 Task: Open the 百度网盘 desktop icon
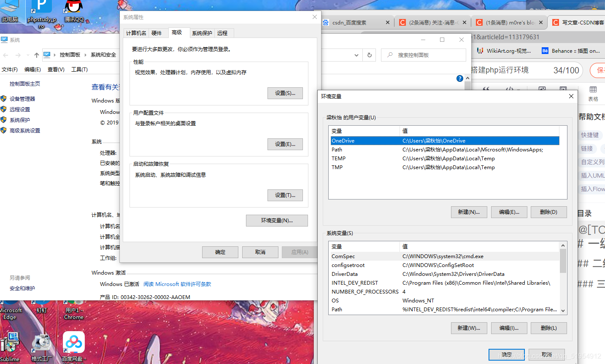pyautogui.click(x=74, y=348)
